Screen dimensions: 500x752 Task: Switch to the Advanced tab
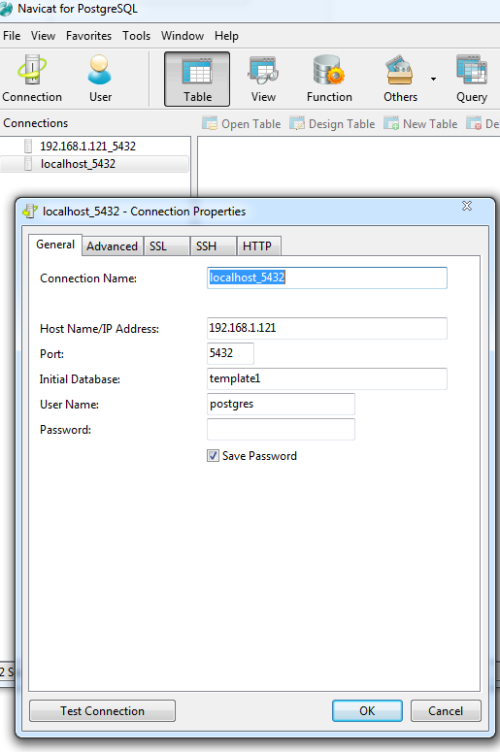tap(112, 246)
